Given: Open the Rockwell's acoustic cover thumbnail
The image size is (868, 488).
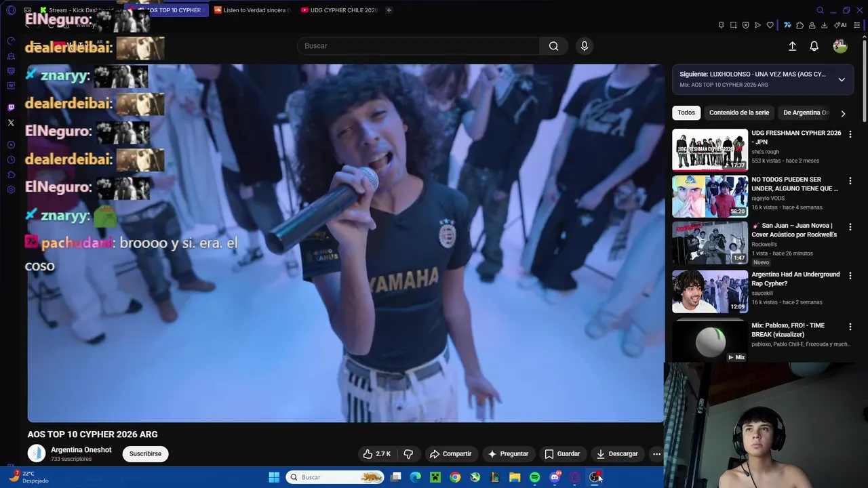Looking at the screenshot, I should [710, 243].
